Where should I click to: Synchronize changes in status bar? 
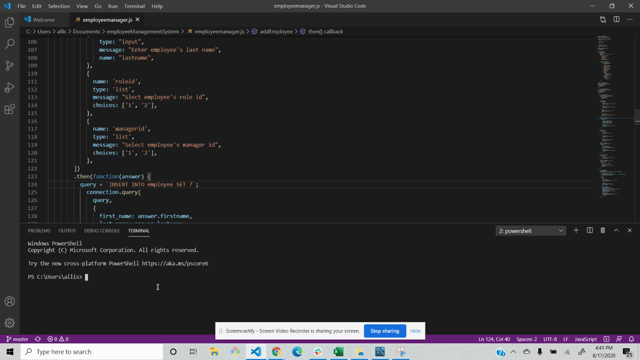[38, 339]
